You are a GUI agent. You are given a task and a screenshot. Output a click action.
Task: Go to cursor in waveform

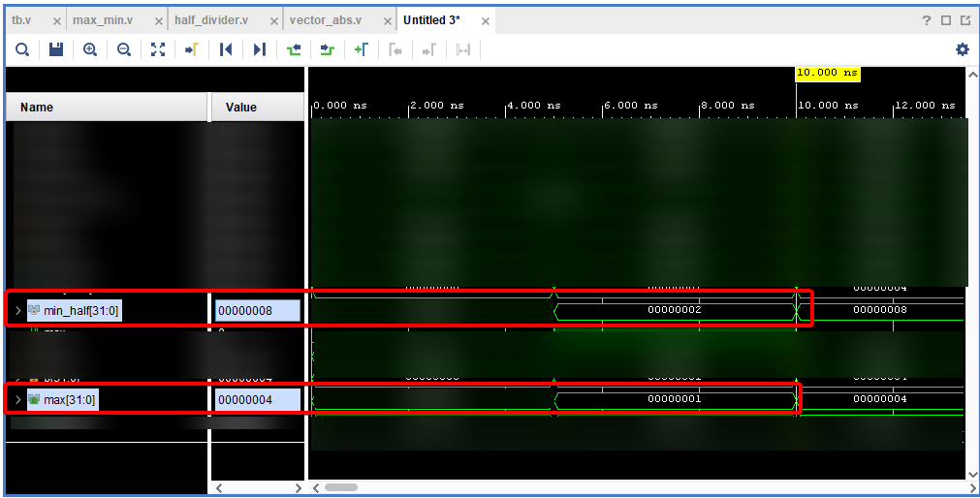tap(192, 49)
